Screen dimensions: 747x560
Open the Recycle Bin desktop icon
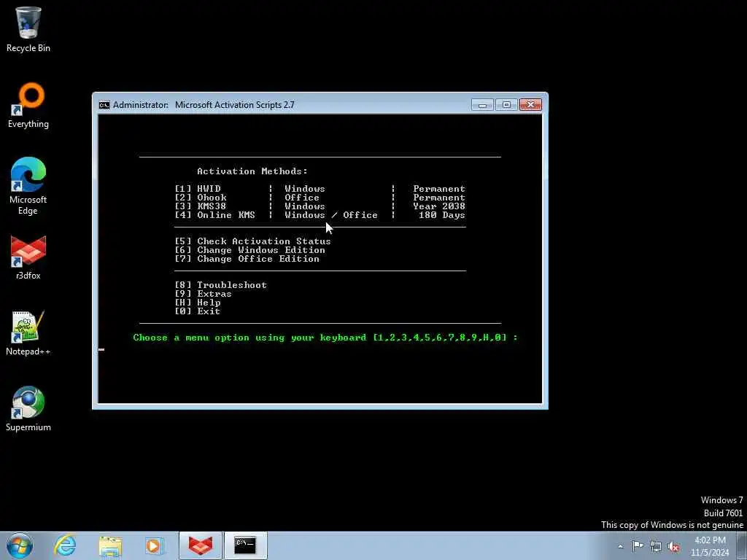pyautogui.click(x=28, y=28)
